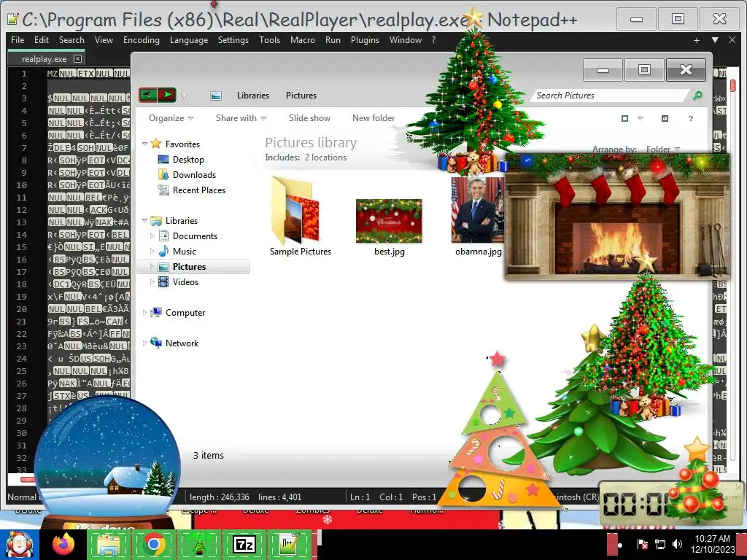Click the Search Pictures field
Image resolution: width=747 pixels, height=560 pixels.
point(610,96)
